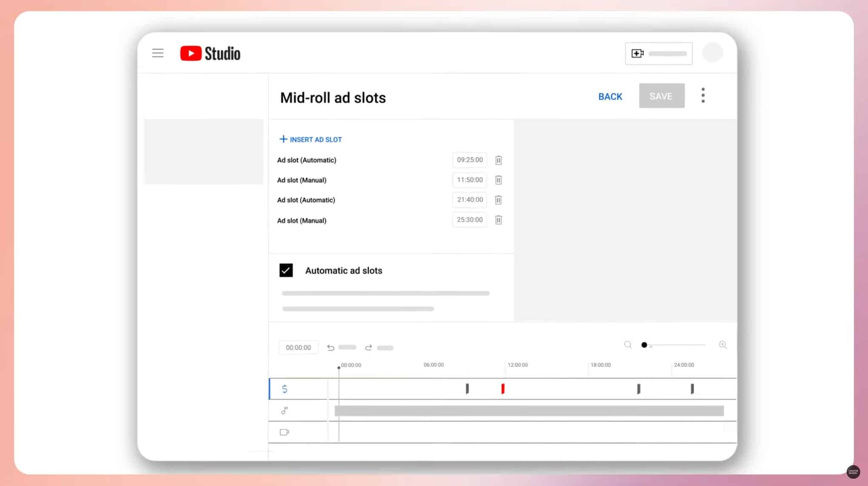Click the redo arrow above the timeline
Image resolution: width=868 pixels, height=486 pixels.
[369, 347]
